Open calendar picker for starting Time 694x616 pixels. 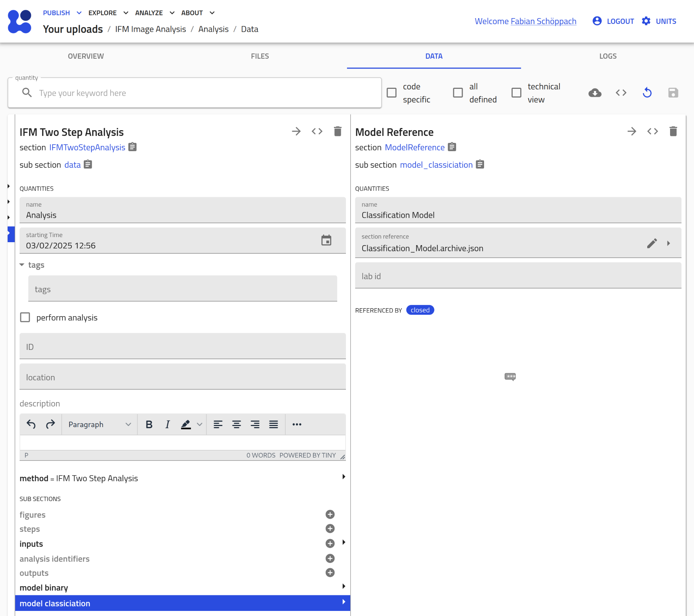326,240
